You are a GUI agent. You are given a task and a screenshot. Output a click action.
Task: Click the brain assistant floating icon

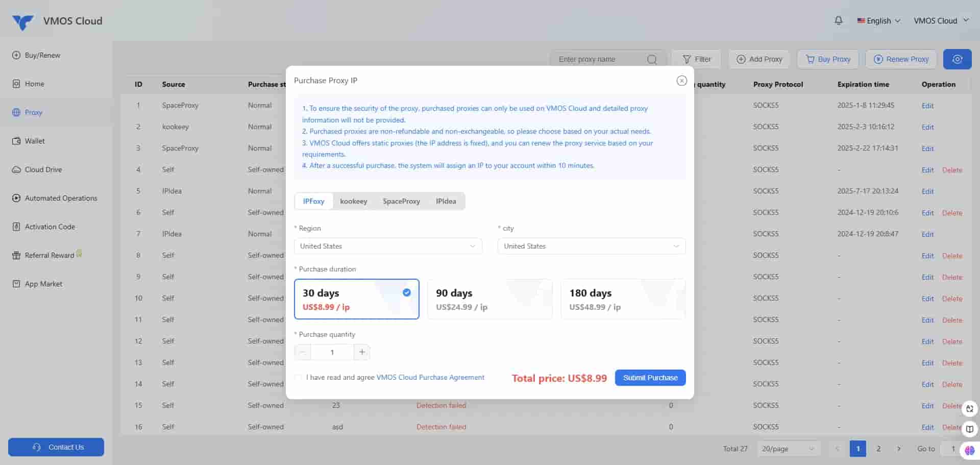pos(970,450)
